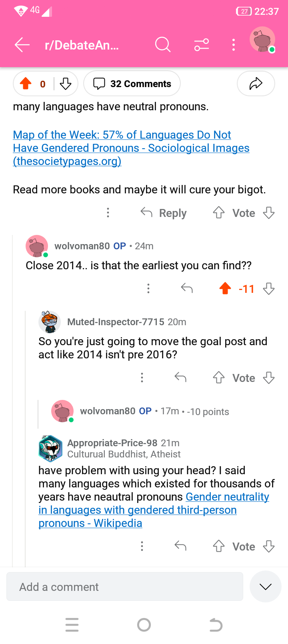Toggle upvote on wolvoman80's -11 comment
Image resolution: width=288 pixels, height=644 pixels.
pyautogui.click(x=225, y=288)
